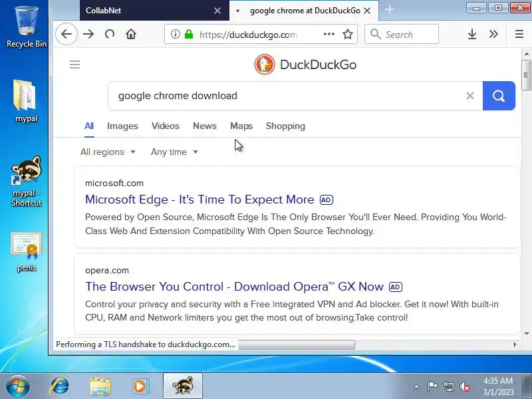Click the address bar URL
This screenshot has width=532, height=399.
click(248, 35)
